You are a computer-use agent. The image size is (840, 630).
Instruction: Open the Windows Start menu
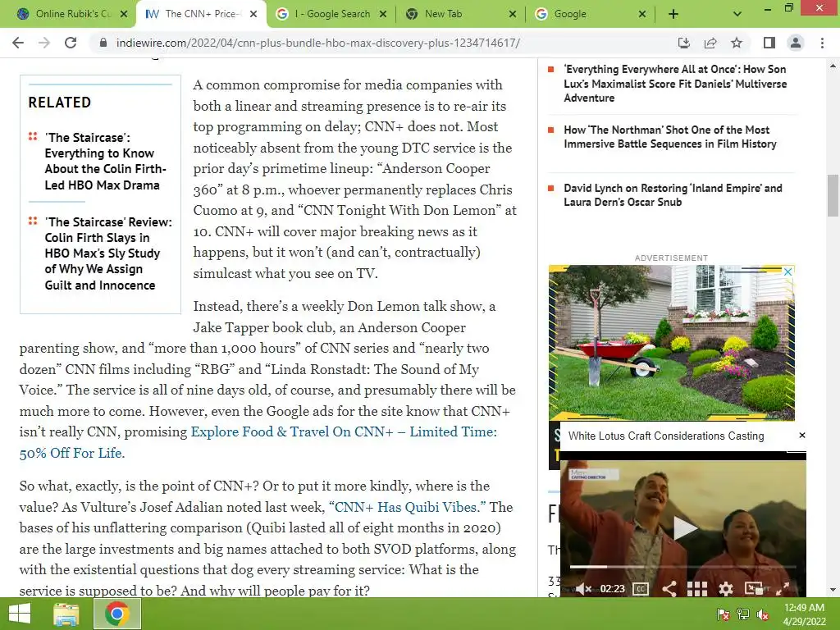[x=20, y=614]
